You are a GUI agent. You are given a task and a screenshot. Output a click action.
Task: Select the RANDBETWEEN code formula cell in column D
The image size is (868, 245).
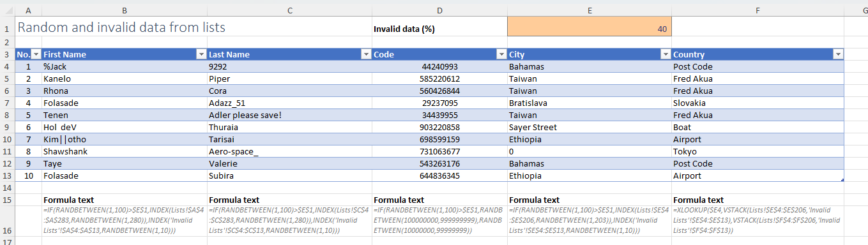point(439,221)
